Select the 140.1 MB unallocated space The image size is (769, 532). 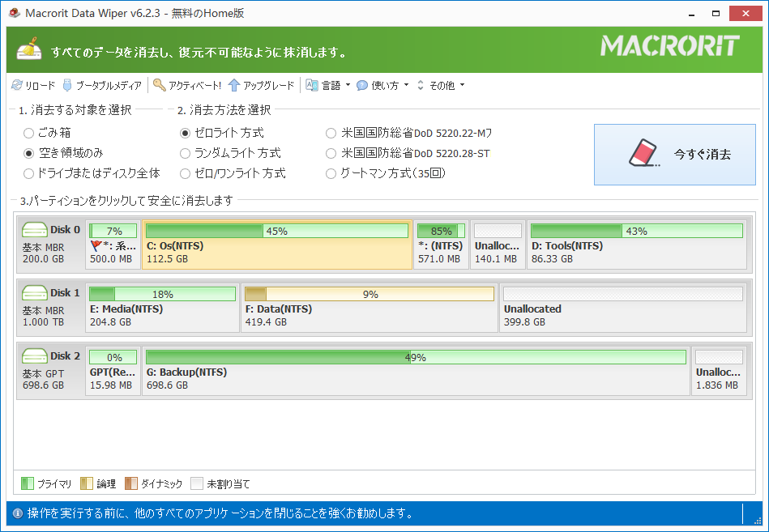pyautogui.click(x=498, y=245)
